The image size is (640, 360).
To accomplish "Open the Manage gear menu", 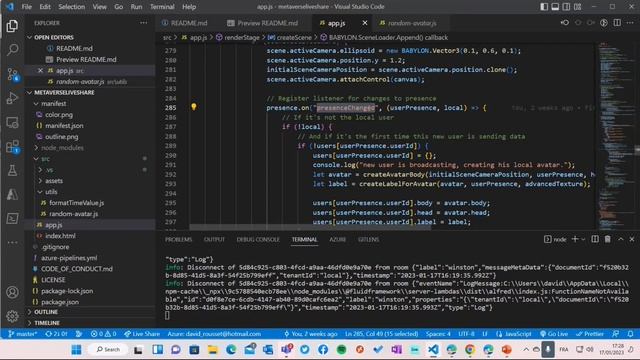I will click(x=12, y=316).
